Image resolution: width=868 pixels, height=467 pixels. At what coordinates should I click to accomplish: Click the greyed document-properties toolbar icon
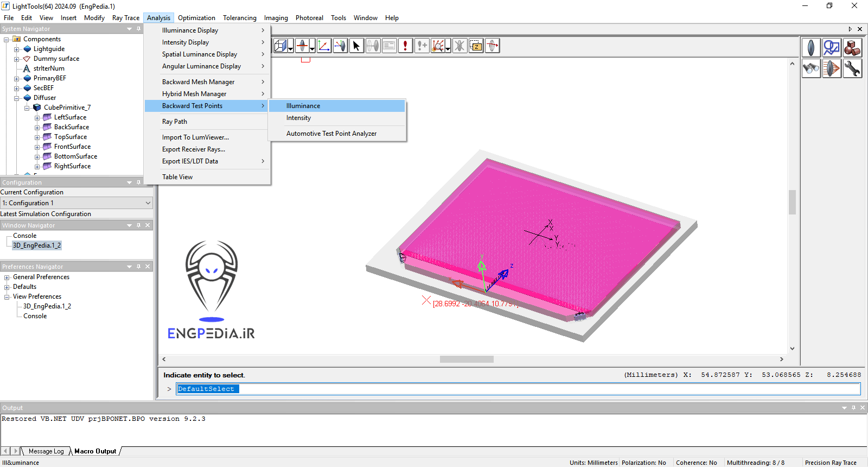[x=389, y=46]
